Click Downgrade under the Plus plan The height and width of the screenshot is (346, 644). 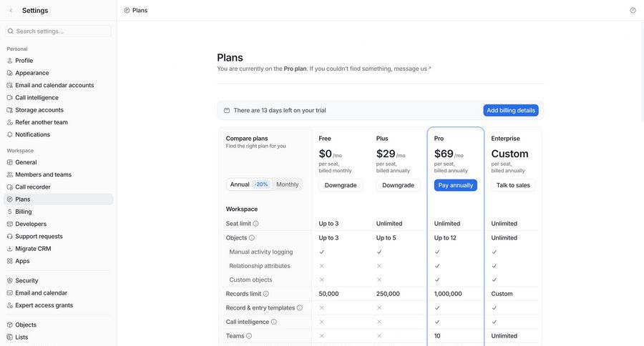[x=398, y=185]
